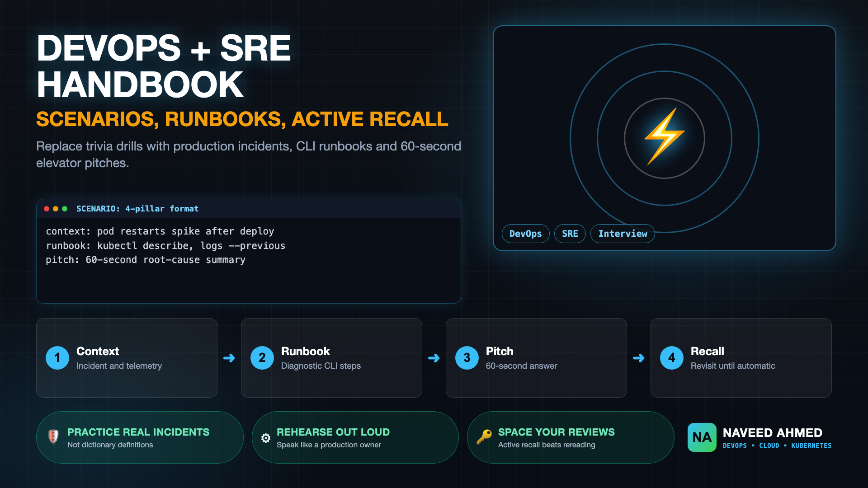Click the arrow between Context and Runbook
The width and height of the screenshot is (868, 488).
coord(229,358)
